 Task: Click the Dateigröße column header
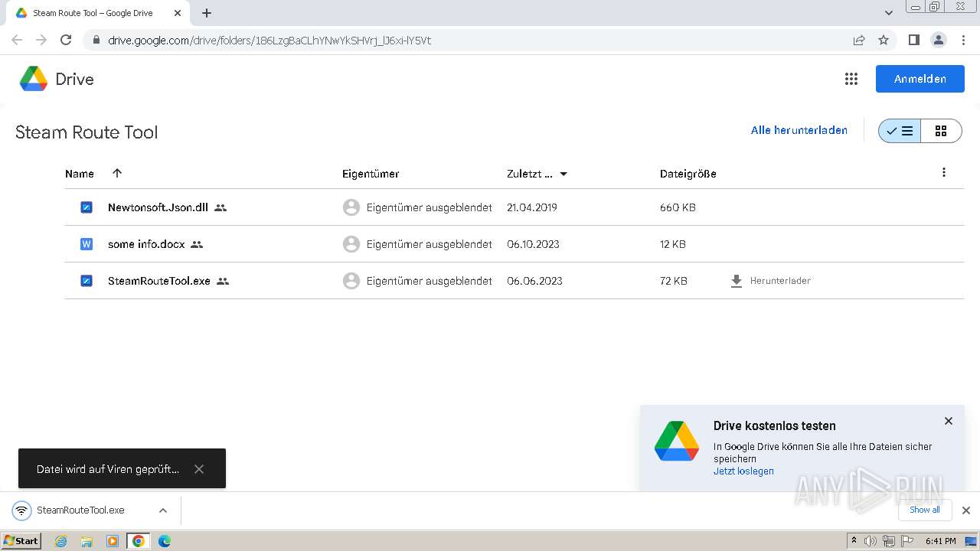[x=688, y=174]
